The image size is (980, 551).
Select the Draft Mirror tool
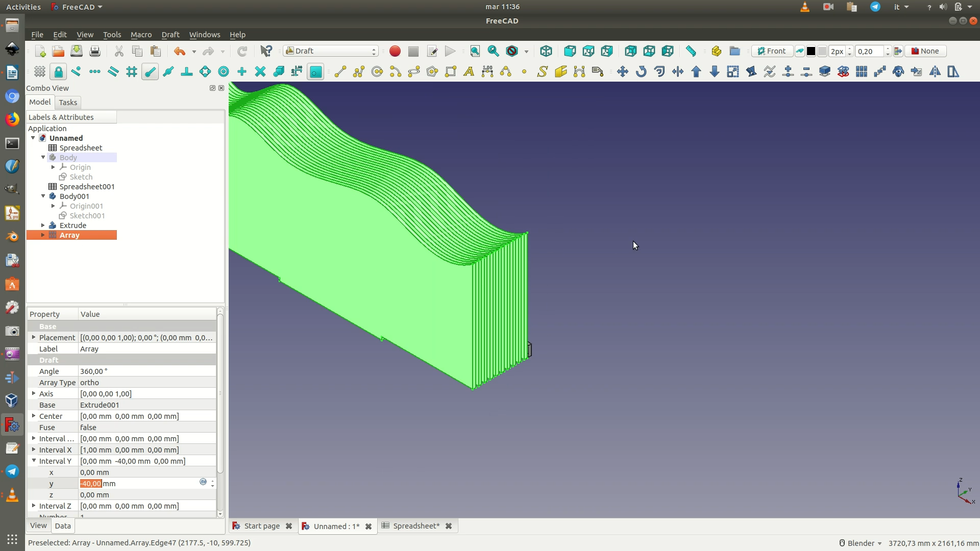(x=935, y=71)
